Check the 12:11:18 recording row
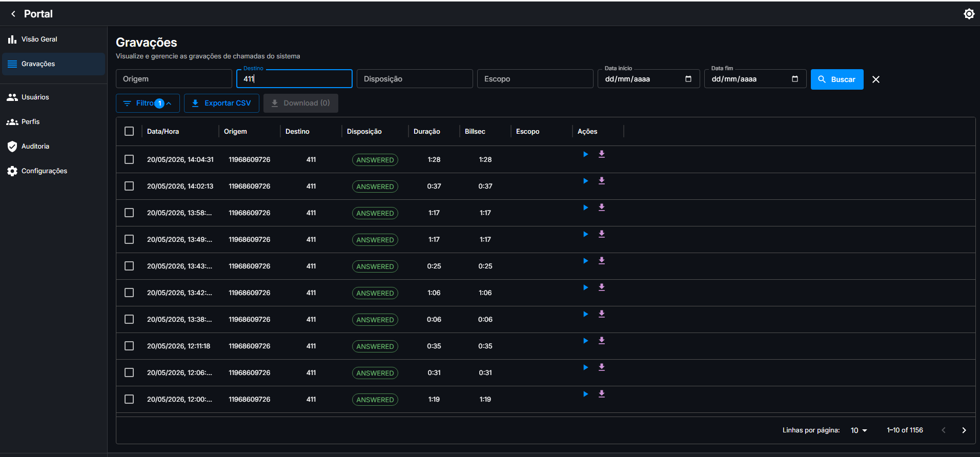Image resolution: width=980 pixels, height=457 pixels. (129, 346)
